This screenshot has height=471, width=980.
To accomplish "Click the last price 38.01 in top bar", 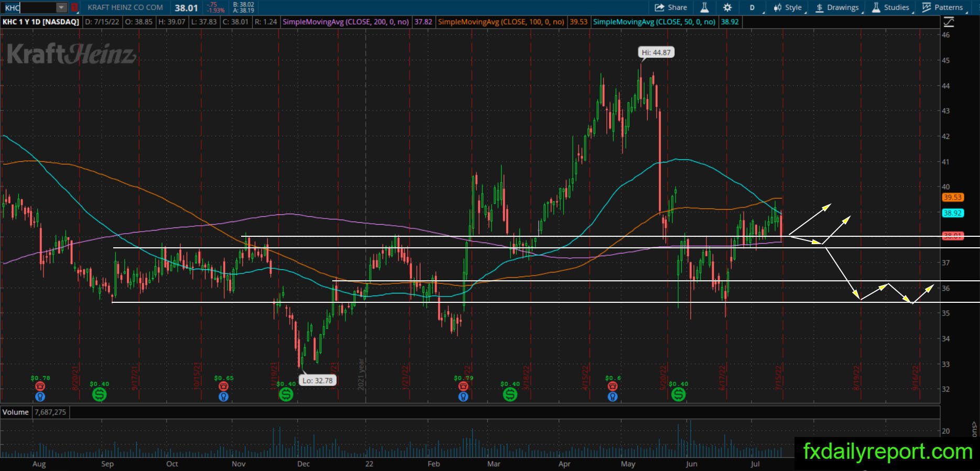I will tap(186, 8).
